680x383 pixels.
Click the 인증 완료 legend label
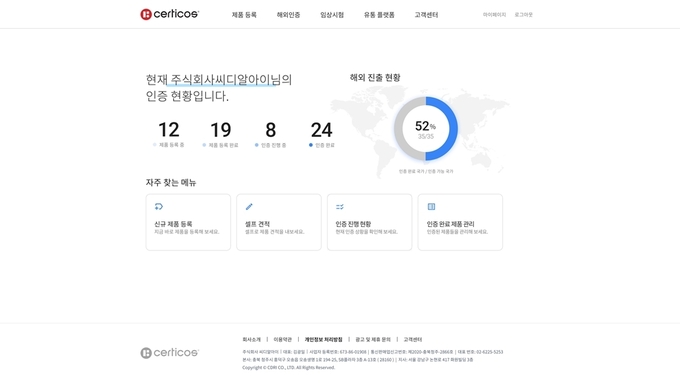tap(324, 145)
